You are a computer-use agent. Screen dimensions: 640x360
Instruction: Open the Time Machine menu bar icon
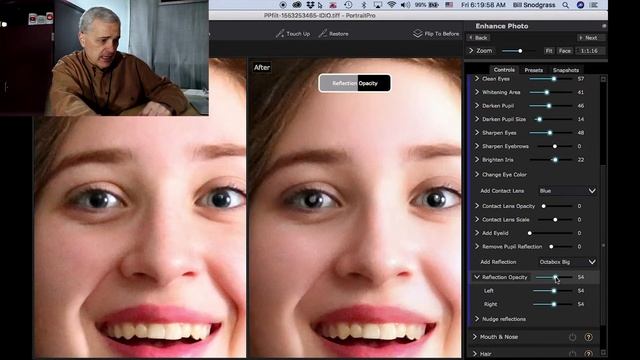[348, 5]
